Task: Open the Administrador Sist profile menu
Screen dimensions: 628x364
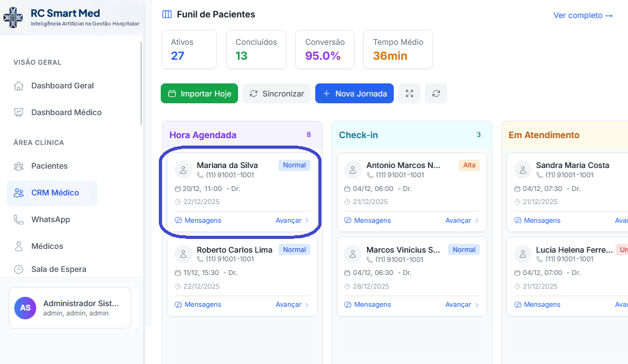Action: point(69,307)
